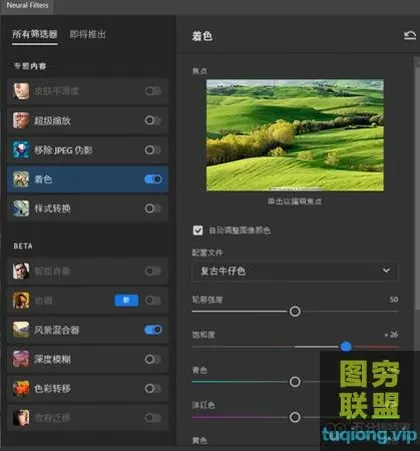This screenshot has width=420, height=451.
Task: Click the 移除 JPEG 伪影 filter name
Action: pos(63,150)
